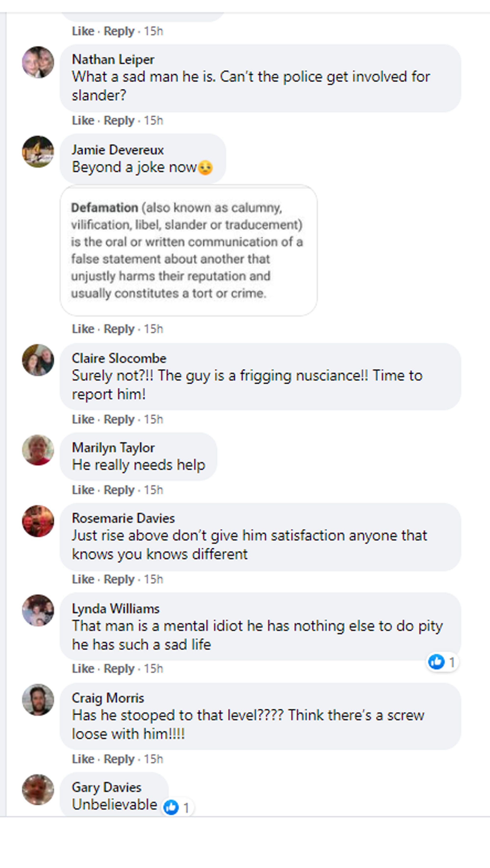Show like reaction on Lynda Williams's comment
Image resolution: width=490 pixels, height=868 pixels.
442,662
